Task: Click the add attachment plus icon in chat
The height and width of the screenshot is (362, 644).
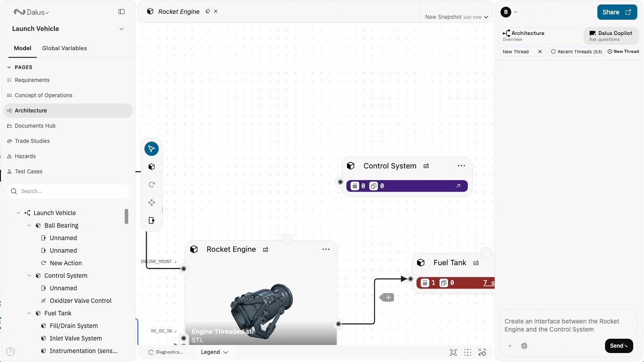Action: [x=510, y=346]
